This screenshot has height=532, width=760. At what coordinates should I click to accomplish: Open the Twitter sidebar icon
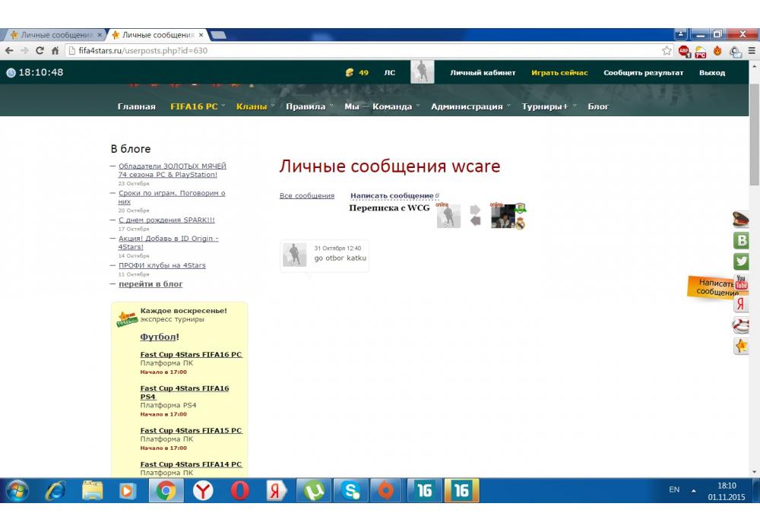click(741, 261)
